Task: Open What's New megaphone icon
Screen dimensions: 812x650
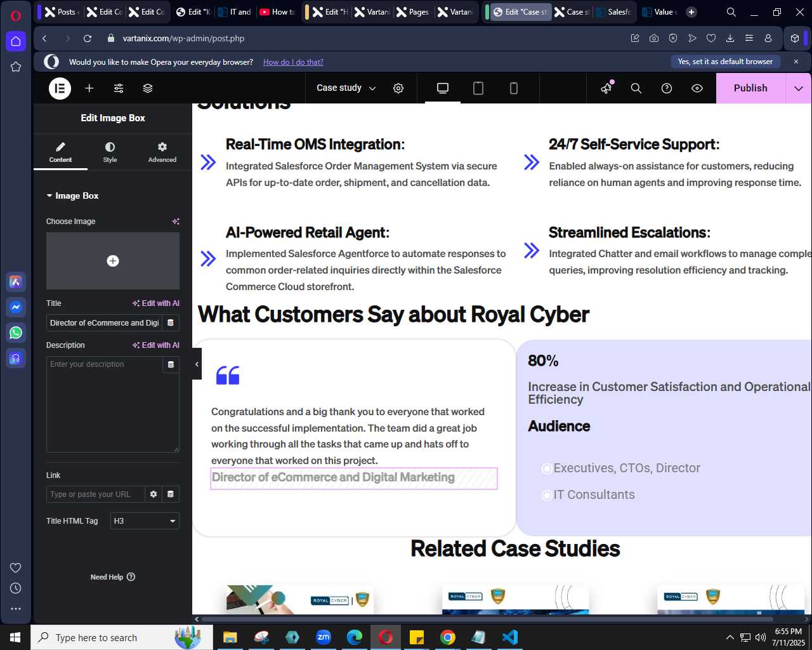Action: point(606,88)
